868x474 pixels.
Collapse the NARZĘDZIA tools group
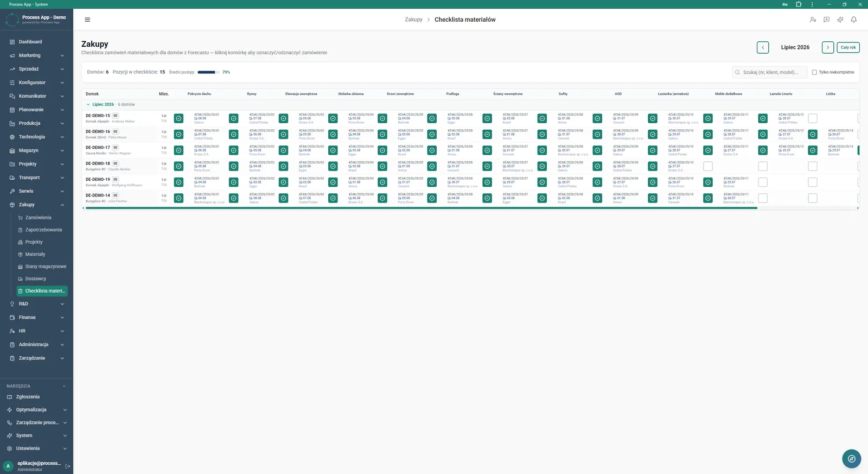(x=64, y=386)
